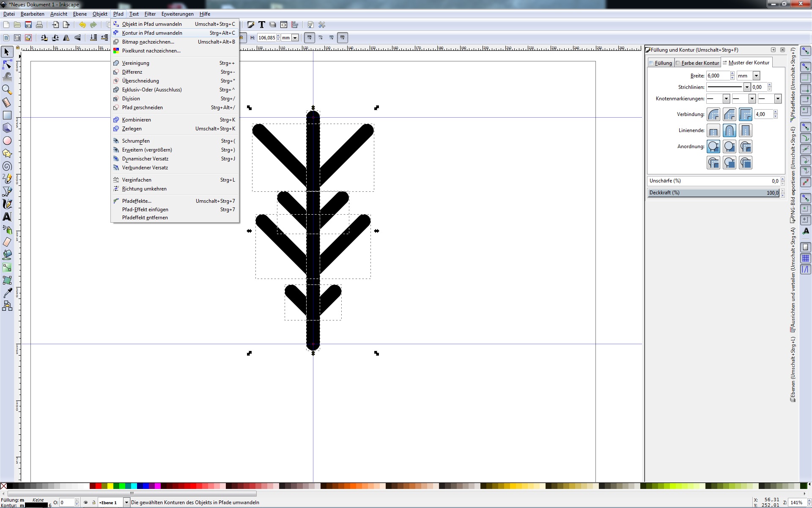Image resolution: width=812 pixels, height=508 pixels.
Task: Choose round cap Linienende button
Action: [x=730, y=130]
